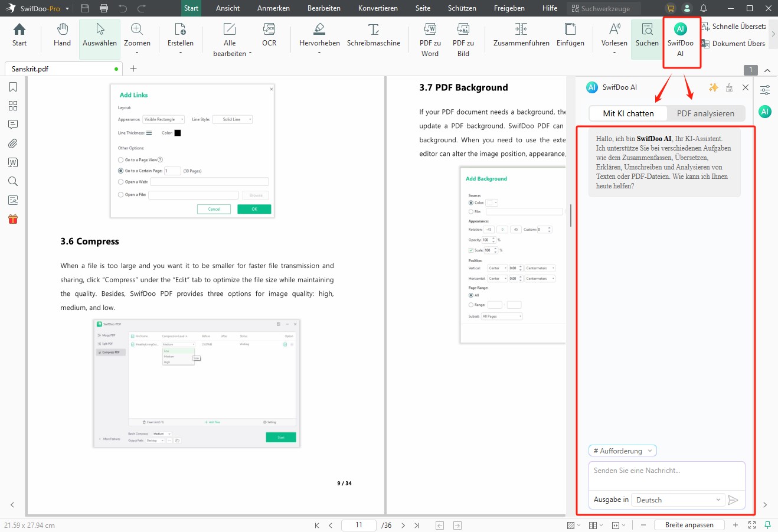Click Schnelle Übersetzung quick translate
778x532 pixels.
733,27
